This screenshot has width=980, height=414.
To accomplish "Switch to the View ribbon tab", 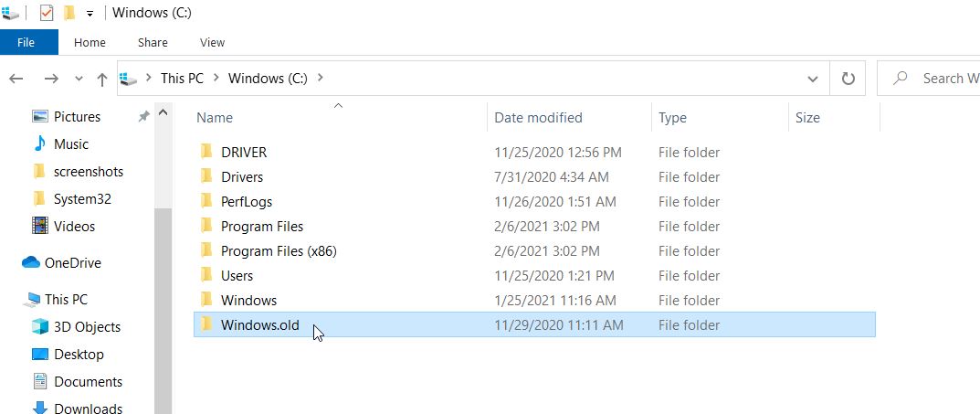I will coord(212,43).
